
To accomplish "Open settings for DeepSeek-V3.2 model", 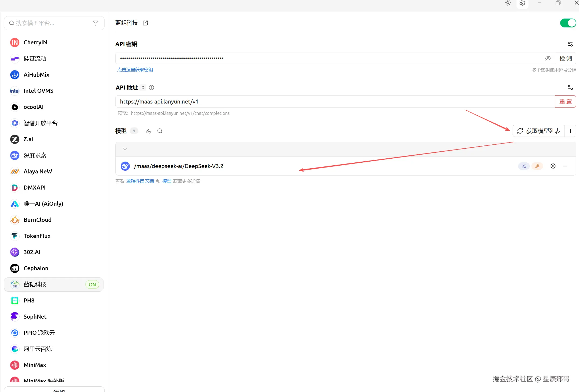I will [553, 166].
